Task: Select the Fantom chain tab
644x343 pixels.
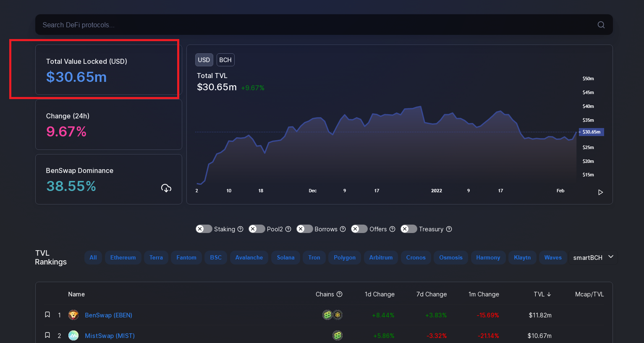Action: coord(186,257)
